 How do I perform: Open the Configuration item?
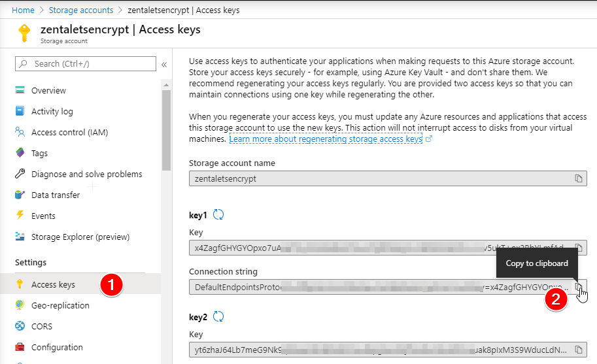point(57,347)
